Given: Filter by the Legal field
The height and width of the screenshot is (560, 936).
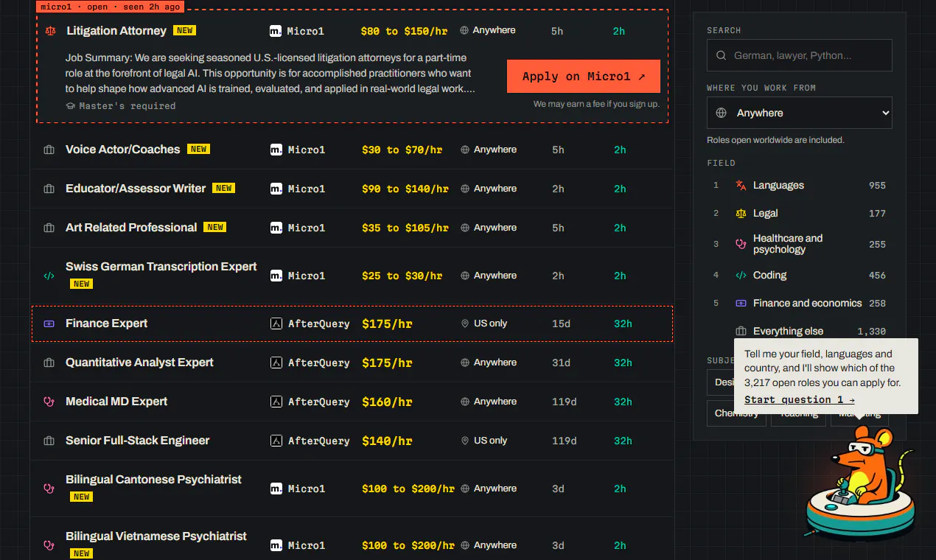Looking at the screenshot, I should click(800, 214).
